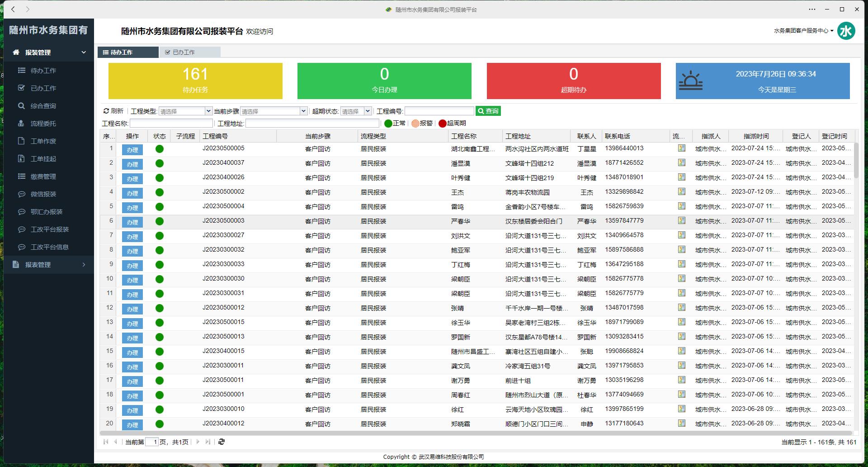Click the 微信报装 chat icon in sidebar
The image size is (868, 467).
tap(21, 194)
